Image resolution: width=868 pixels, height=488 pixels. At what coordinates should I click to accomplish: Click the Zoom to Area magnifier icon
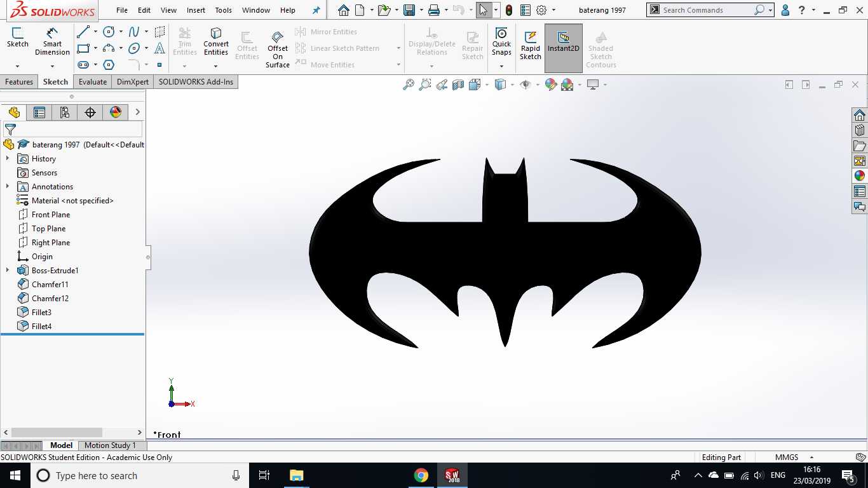pos(425,85)
